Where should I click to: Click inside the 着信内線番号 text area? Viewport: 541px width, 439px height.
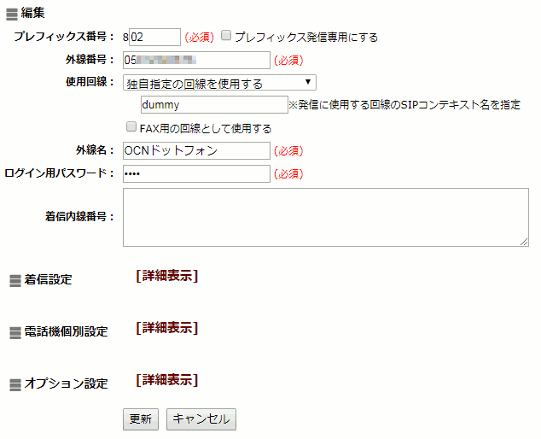click(x=326, y=217)
